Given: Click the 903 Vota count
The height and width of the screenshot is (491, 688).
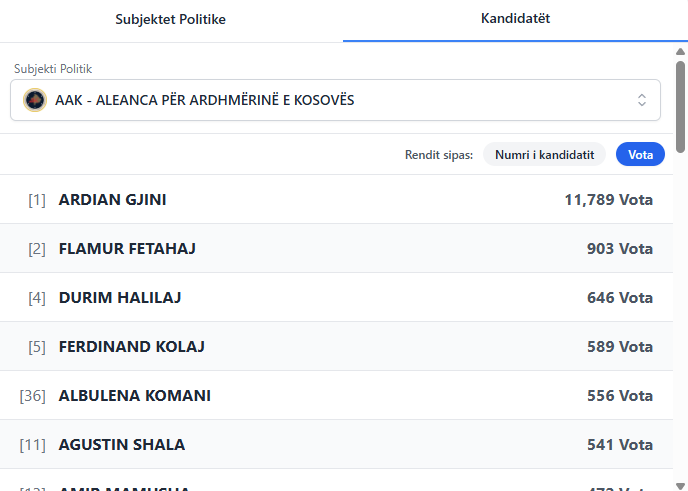Looking at the screenshot, I should pos(619,248).
